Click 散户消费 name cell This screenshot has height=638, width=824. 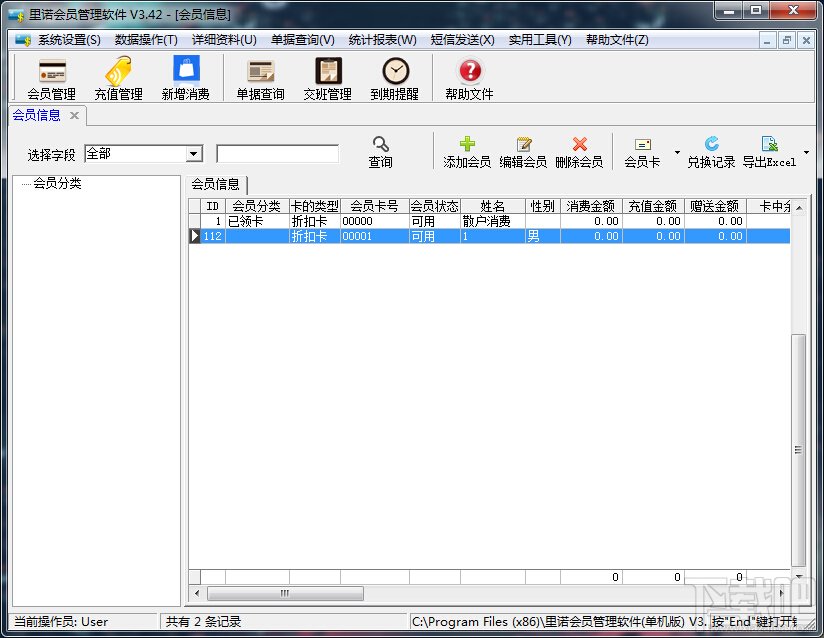[493, 221]
